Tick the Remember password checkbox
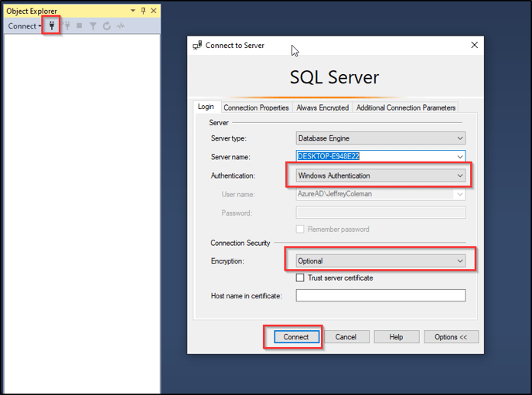Viewport: 532px width, 395px height. (300, 230)
